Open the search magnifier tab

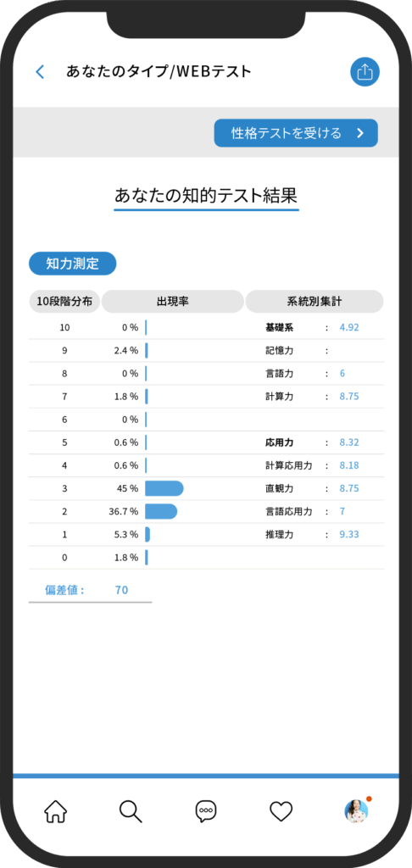131,811
